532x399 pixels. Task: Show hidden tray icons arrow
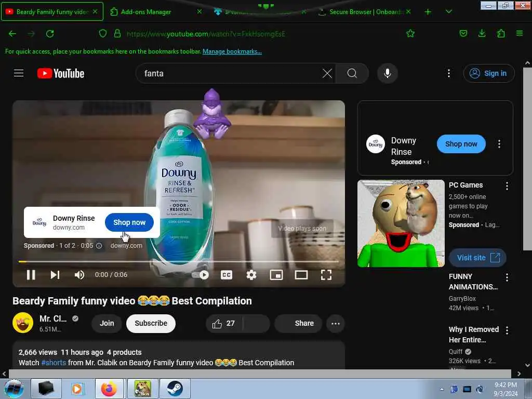442,389
